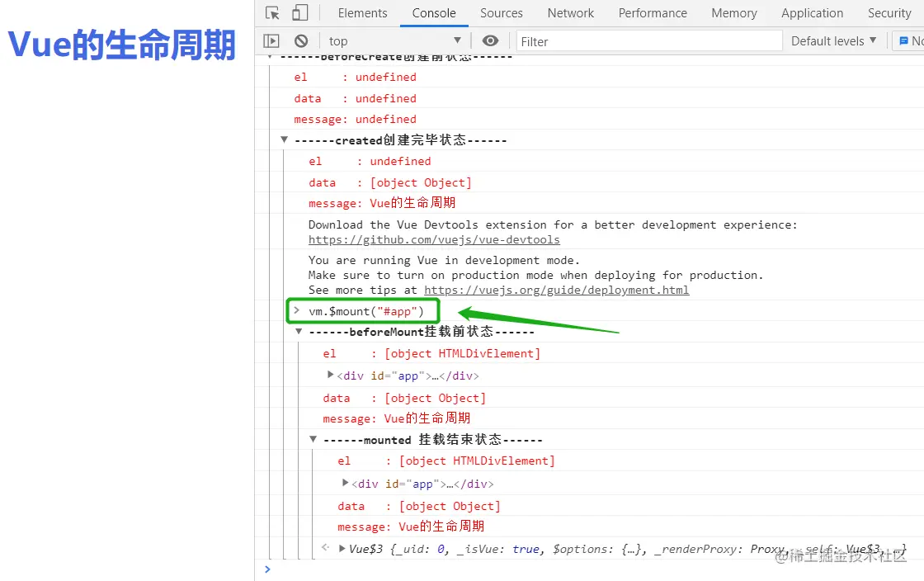Select 'You are running Vue in development mode.' text
This screenshot has height=581, width=924.
pyautogui.click(x=444, y=260)
